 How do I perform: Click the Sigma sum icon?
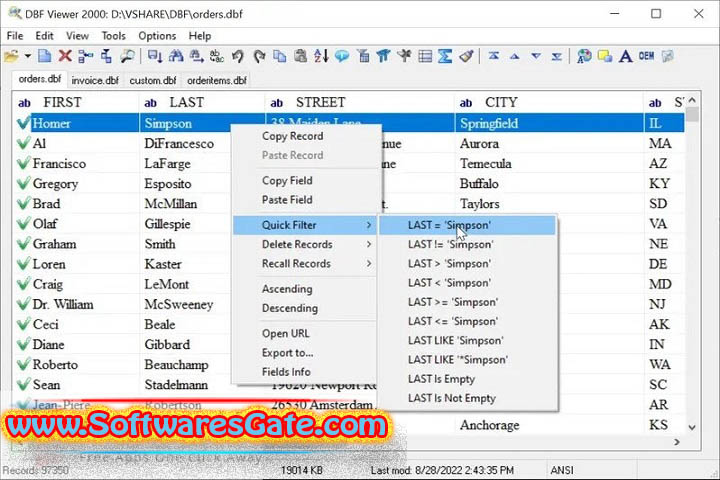tap(445, 56)
